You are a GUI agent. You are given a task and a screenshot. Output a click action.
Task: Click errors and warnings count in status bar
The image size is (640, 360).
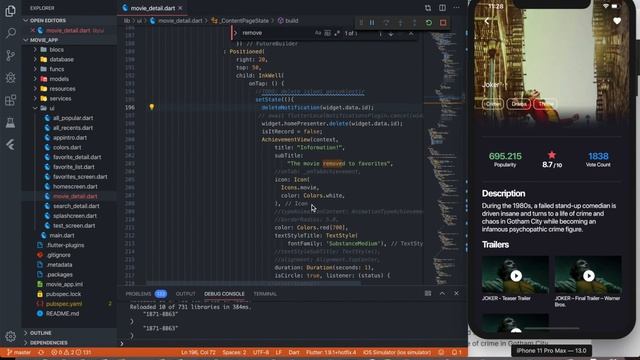click(71, 352)
